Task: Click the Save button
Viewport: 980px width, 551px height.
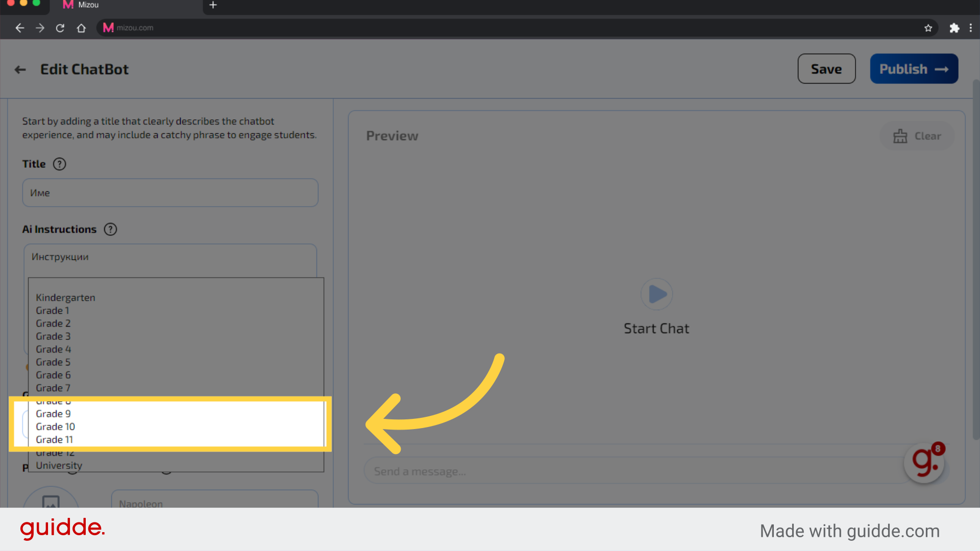Action: click(x=826, y=69)
